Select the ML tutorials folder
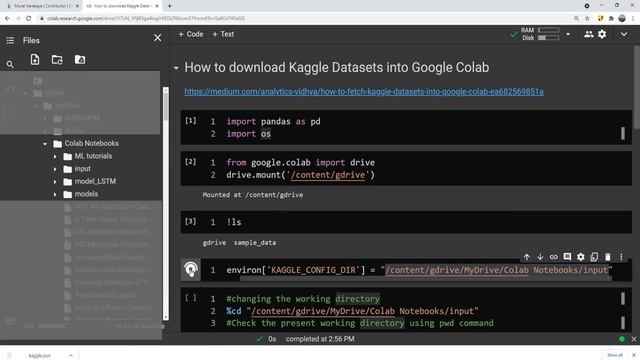Image resolution: width=640 pixels, height=360 pixels. pos(93,156)
